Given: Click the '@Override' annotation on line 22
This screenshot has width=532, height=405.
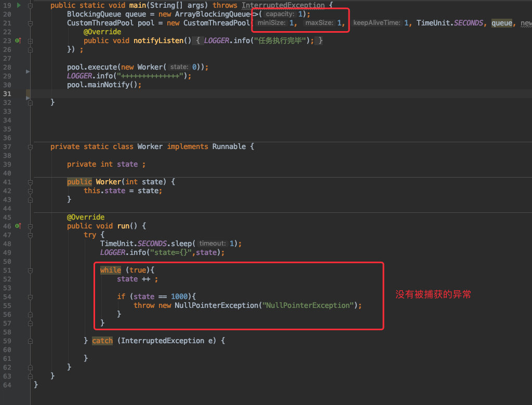Looking at the screenshot, I should tap(102, 32).
